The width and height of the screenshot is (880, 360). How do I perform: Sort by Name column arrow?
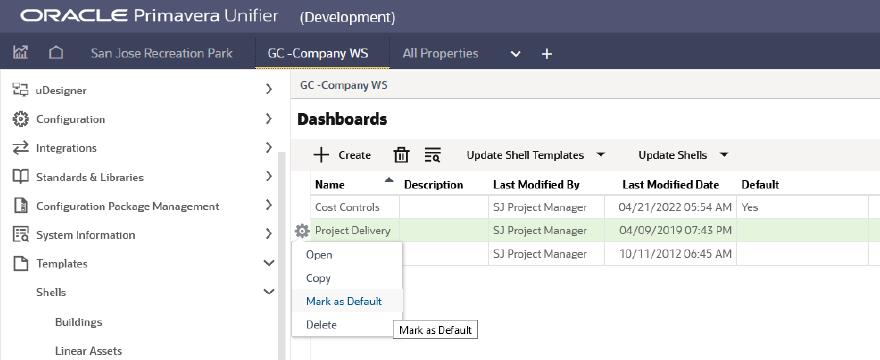coord(389,180)
